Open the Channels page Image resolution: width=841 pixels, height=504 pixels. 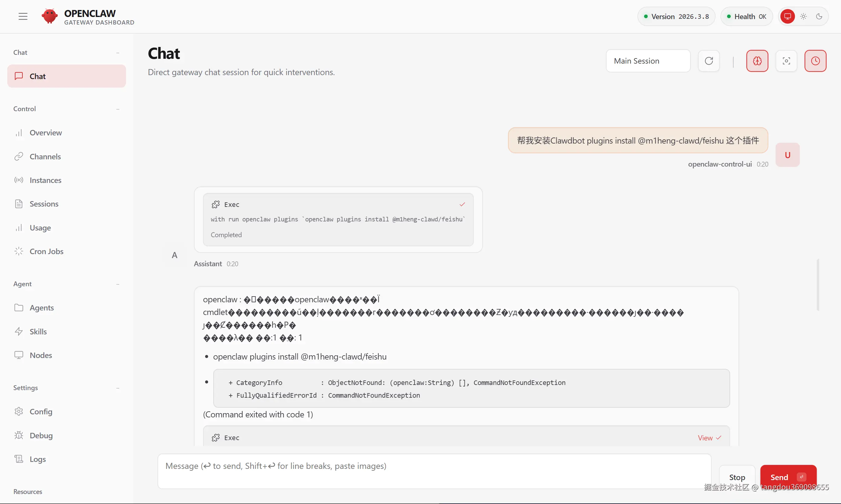tap(45, 157)
